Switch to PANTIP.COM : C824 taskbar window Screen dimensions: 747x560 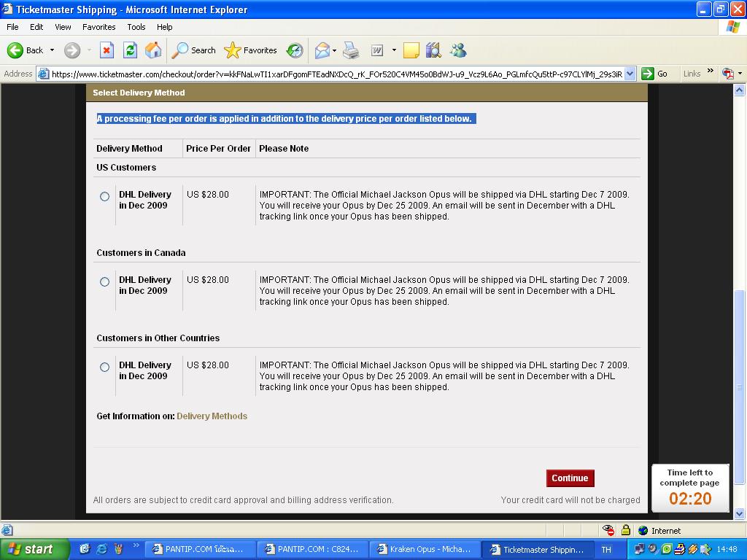(312, 549)
